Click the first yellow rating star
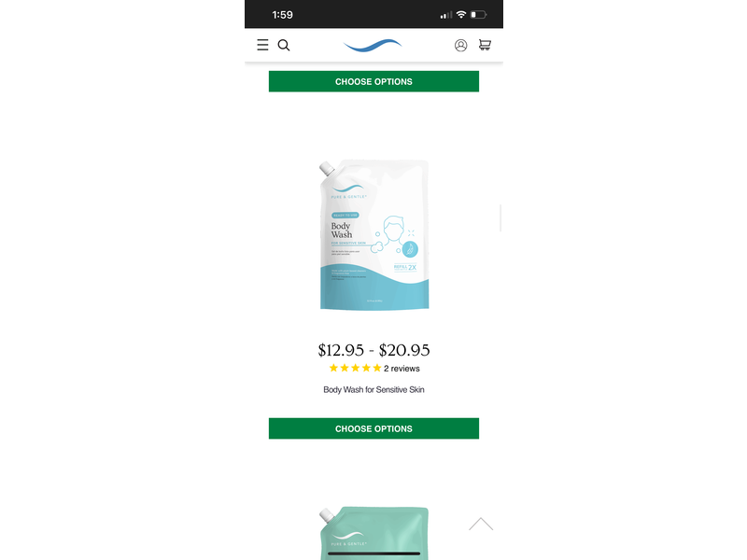Screen dimensions: 747x560 (x=333, y=368)
